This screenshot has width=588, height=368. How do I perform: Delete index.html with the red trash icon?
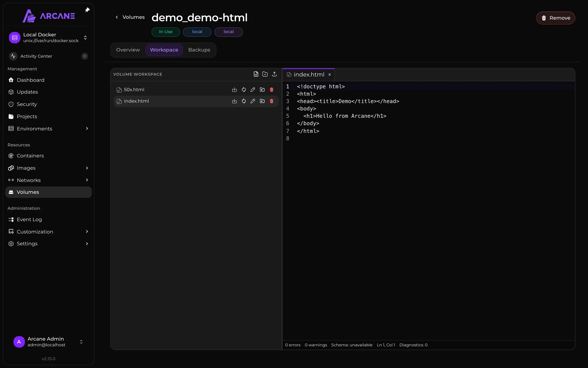pos(272,101)
